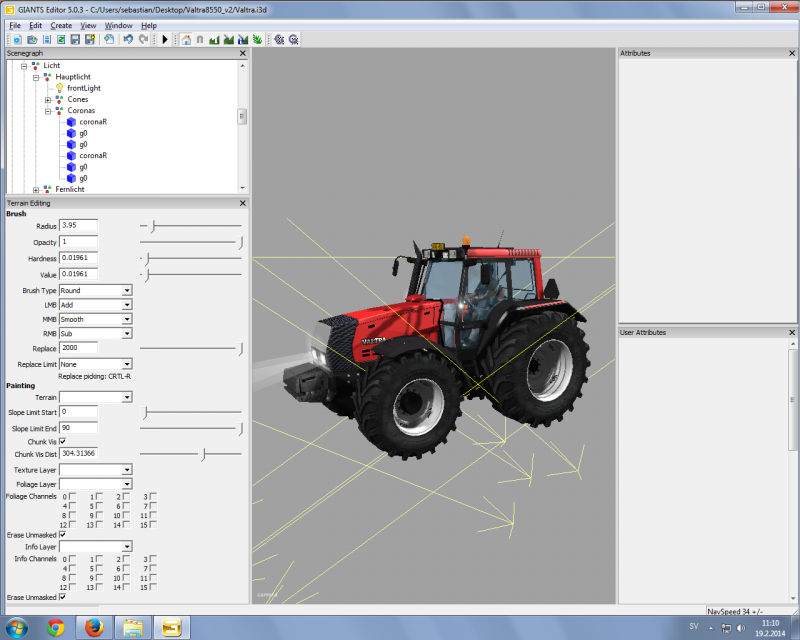Image resolution: width=800 pixels, height=640 pixels.
Task: Expand the Fernlicht tree node
Action: (36, 189)
